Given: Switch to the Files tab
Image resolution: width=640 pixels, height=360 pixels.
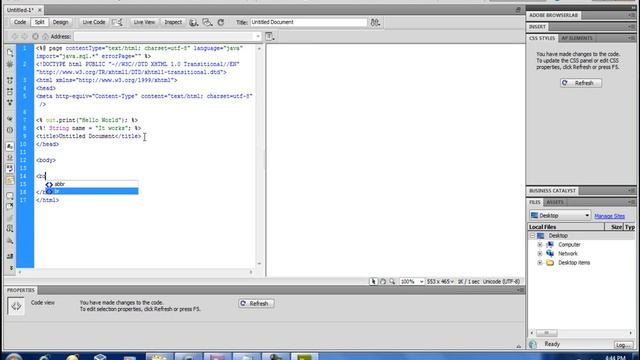Looking at the screenshot, I should [535, 202].
